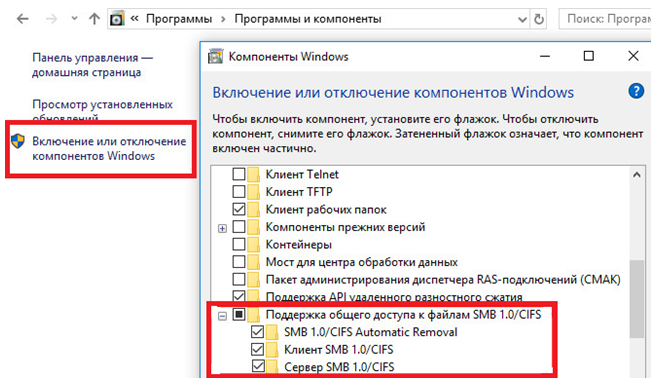657x385 pixels.
Task: Click the features list scrollbar thumb
Action: point(636,298)
